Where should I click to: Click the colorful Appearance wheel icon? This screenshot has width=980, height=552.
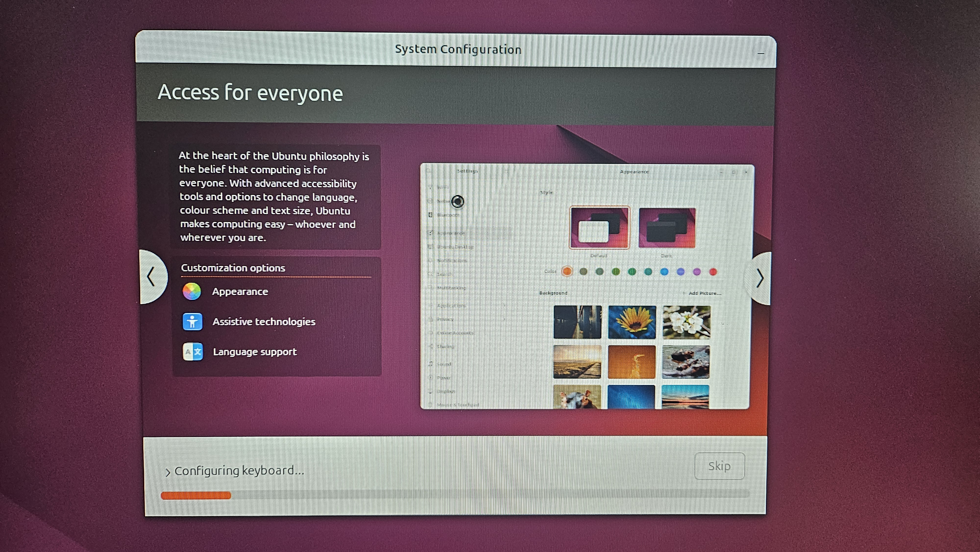191,292
